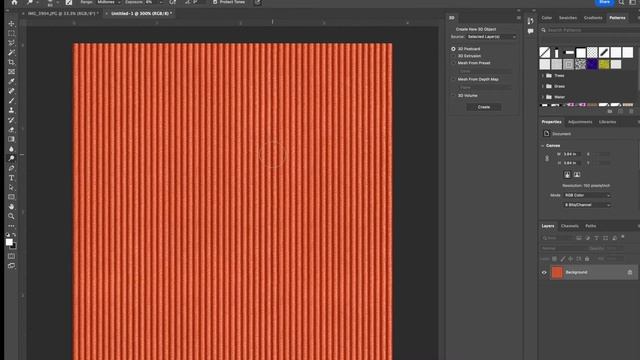Select the Healing Brush tool
Image resolution: width=640 pixels, height=360 pixels.
click(x=11, y=91)
